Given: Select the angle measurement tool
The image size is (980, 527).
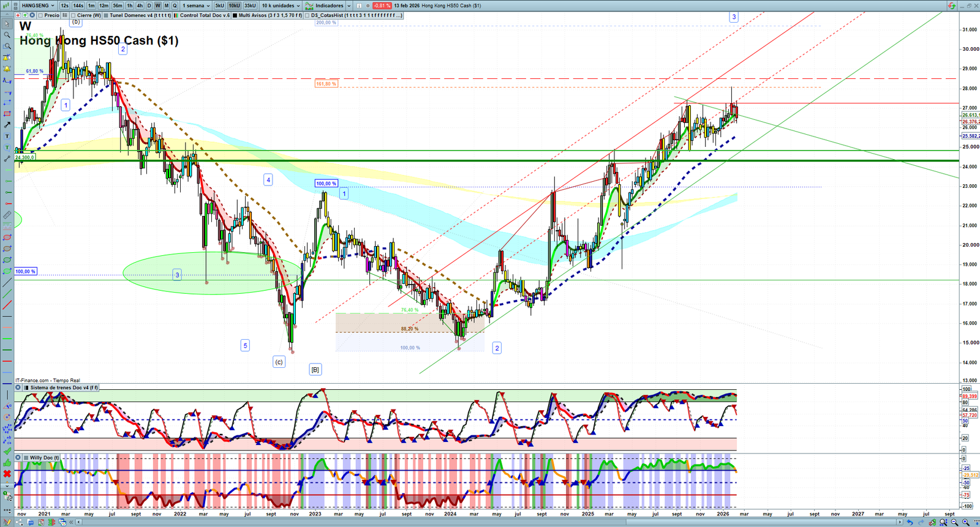Looking at the screenshot, I should (7, 406).
